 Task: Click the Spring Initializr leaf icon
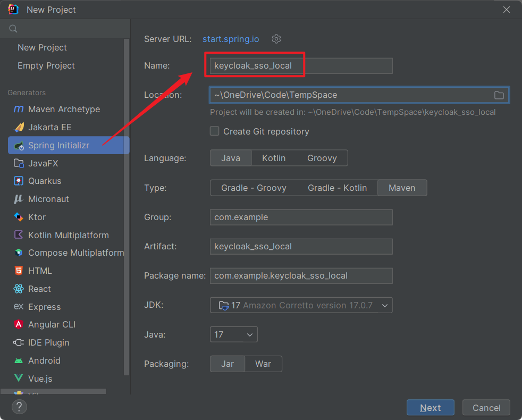19,145
